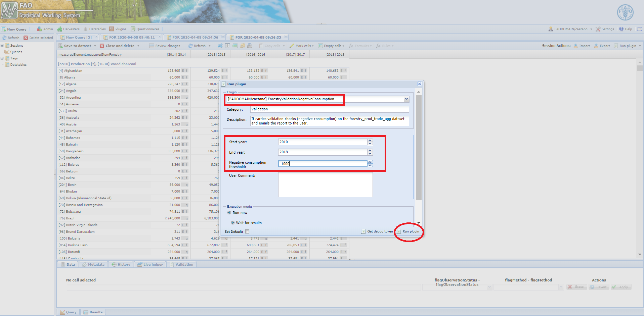This screenshot has width=644, height=316.
Task: Open the Validation bottom tab
Action: coord(181,264)
